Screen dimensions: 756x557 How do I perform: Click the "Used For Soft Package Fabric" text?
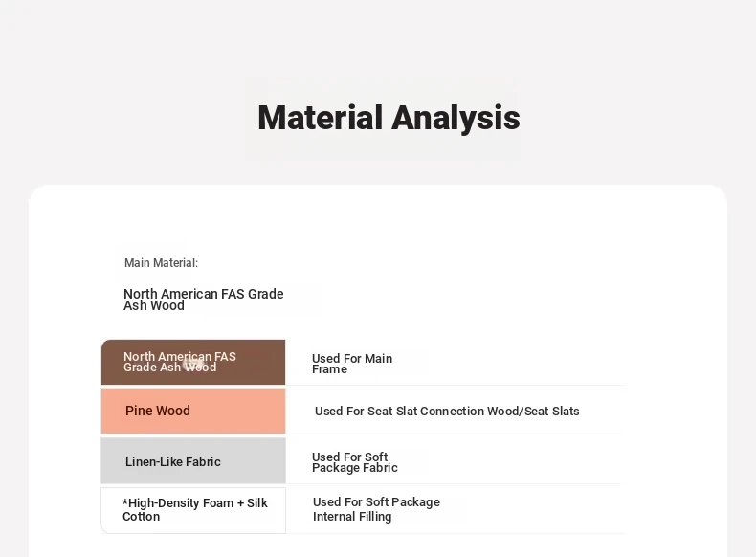pyautogui.click(x=354, y=462)
